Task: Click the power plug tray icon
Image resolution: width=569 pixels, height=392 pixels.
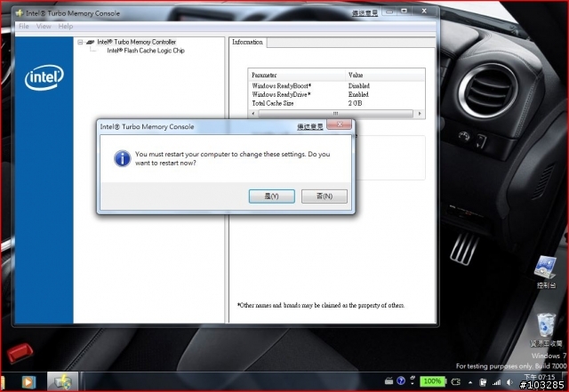Action: (x=455, y=381)
